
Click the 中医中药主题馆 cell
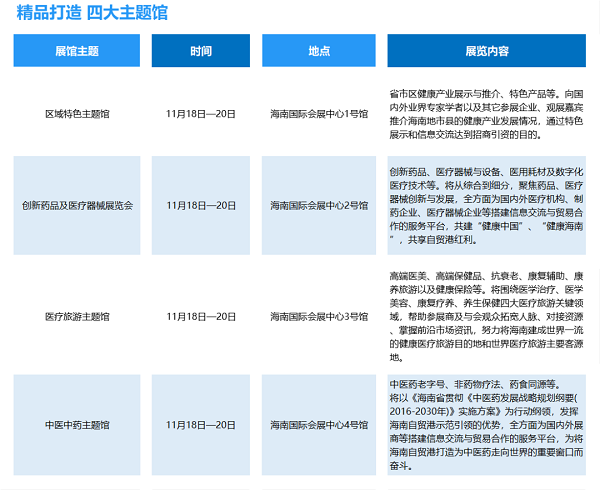click(77, 425)
